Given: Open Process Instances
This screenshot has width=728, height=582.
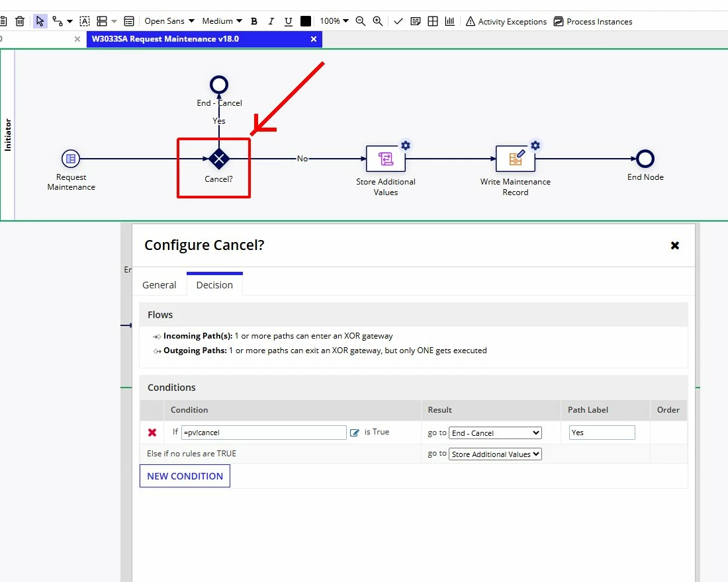Looking at the screenshot, I should pyautogui.click(x=593, y=21).
